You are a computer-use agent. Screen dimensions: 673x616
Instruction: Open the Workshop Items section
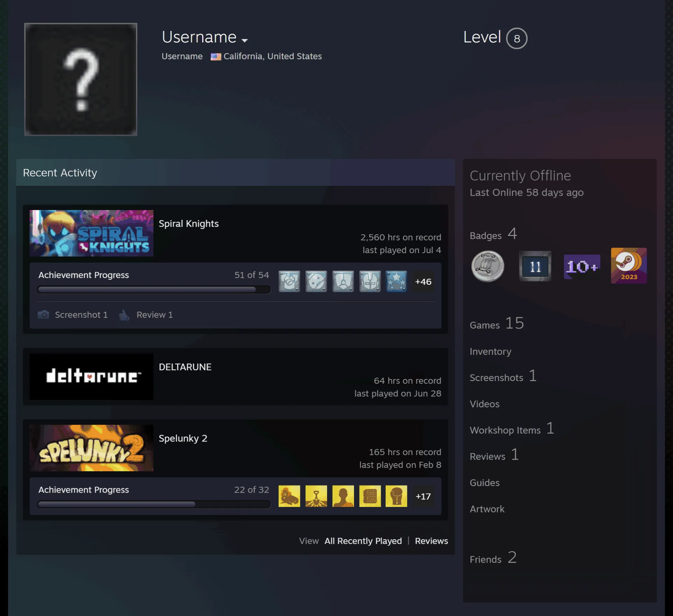[505, 430]
